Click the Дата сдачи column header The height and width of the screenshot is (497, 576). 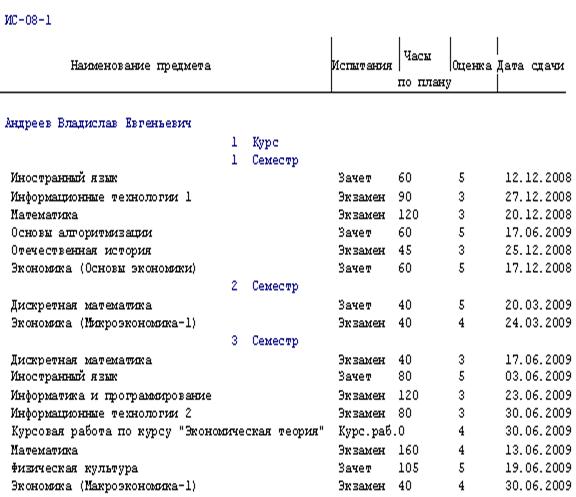(x=530, y=66)
